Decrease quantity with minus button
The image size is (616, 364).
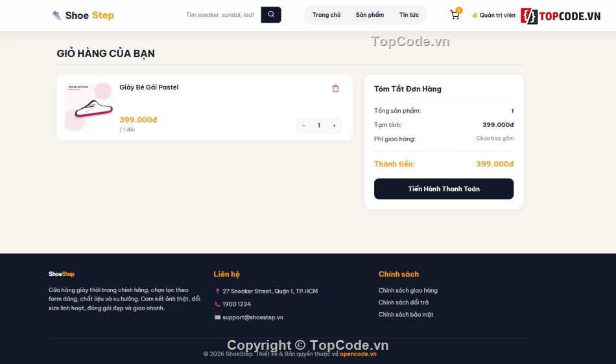click(x=303, y=126)
